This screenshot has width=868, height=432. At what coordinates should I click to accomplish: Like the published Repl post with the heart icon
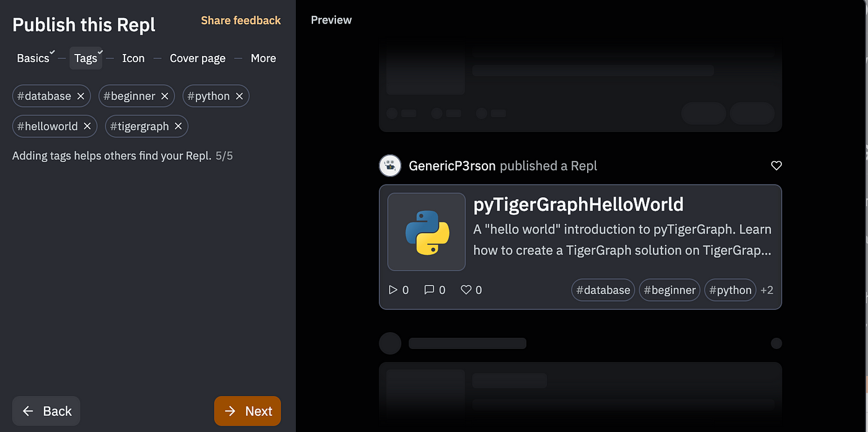pos(776,165)
